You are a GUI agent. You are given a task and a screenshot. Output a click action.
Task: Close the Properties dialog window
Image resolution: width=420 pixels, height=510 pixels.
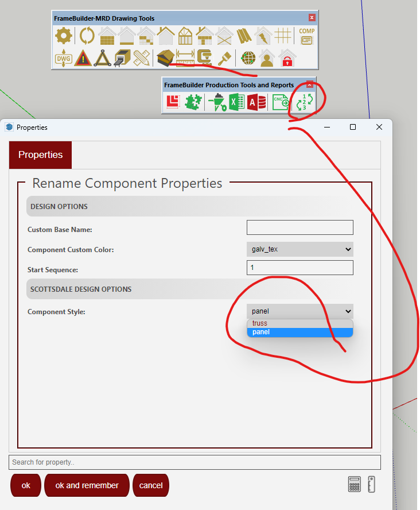[379, 127]
